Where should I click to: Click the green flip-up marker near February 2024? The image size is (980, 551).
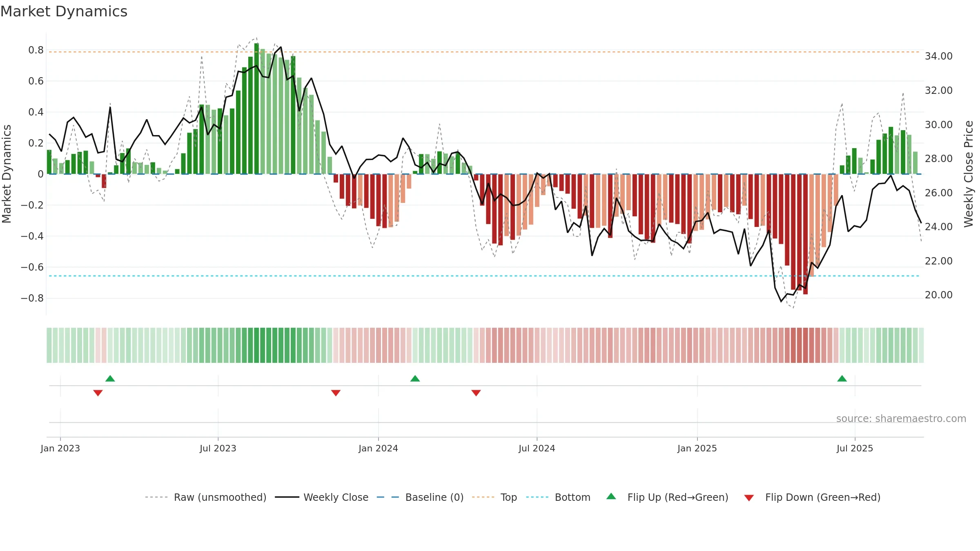415,378
